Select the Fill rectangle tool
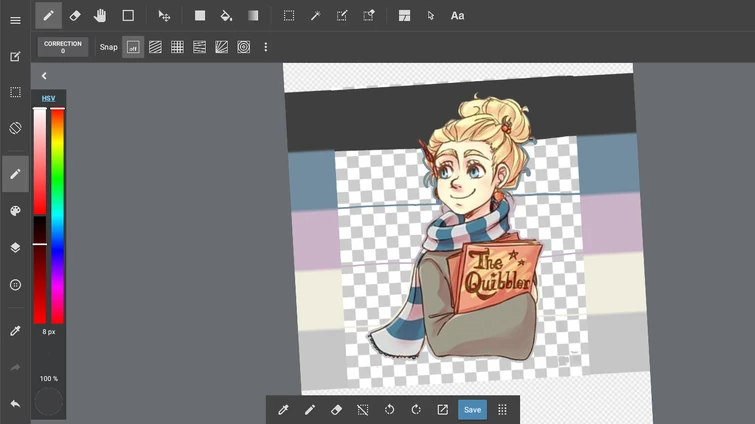Viewport: 755px width, 424px height. coord(200,16)
